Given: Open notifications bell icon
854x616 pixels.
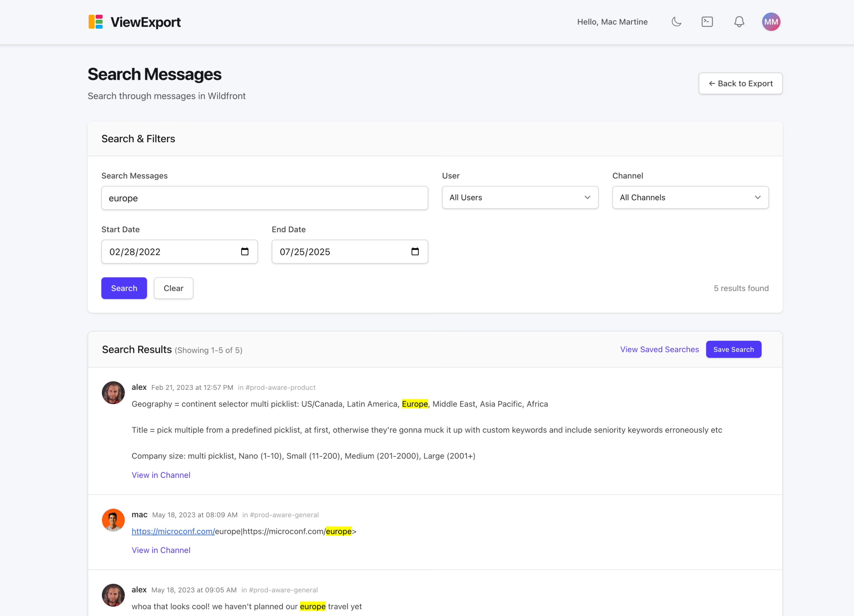Looking at the screenshot, I should [739, 22].
